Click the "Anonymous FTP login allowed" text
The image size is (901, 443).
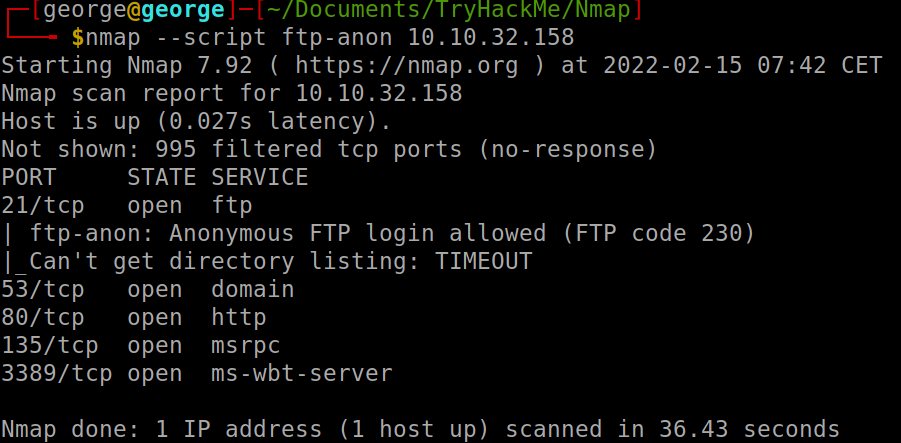357,234
